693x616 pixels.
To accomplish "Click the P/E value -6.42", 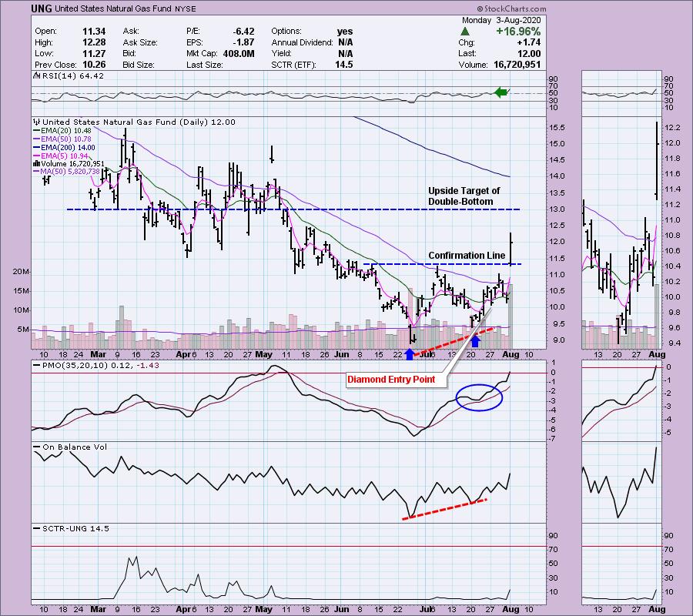I will tap(243, 32).
